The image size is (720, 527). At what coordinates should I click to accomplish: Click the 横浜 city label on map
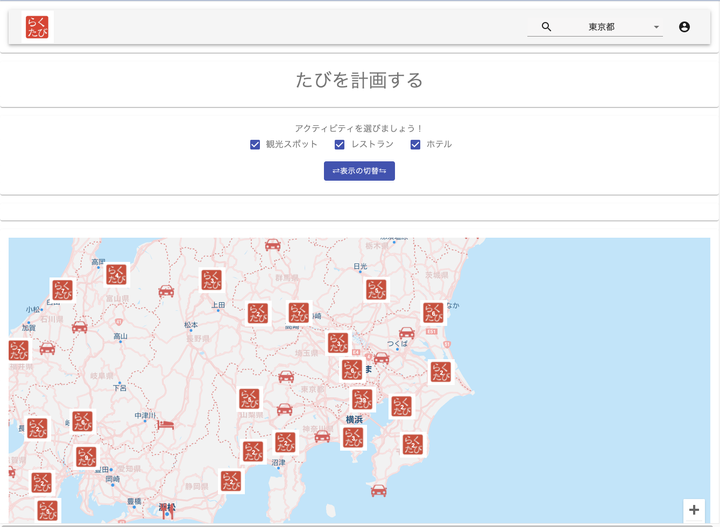coord(354,419)
